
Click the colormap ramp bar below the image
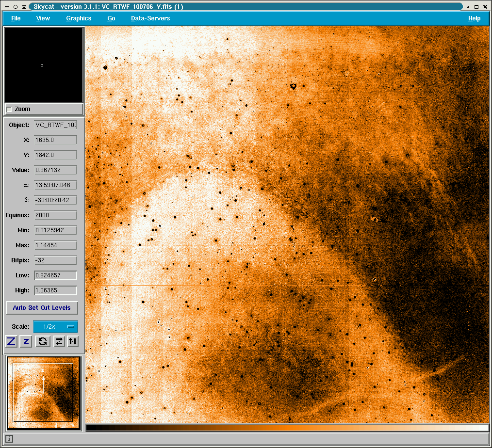pyautogui.click(x=287, y=428)
